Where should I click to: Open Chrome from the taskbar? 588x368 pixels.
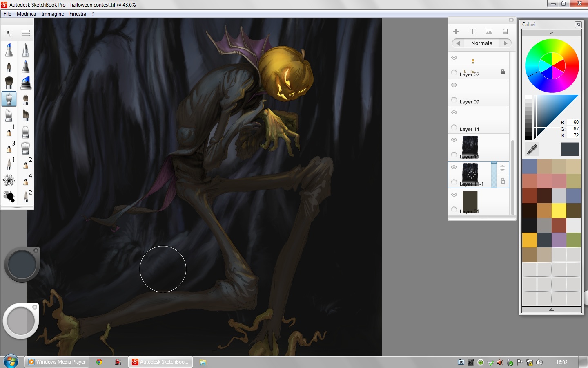point(99,362)
